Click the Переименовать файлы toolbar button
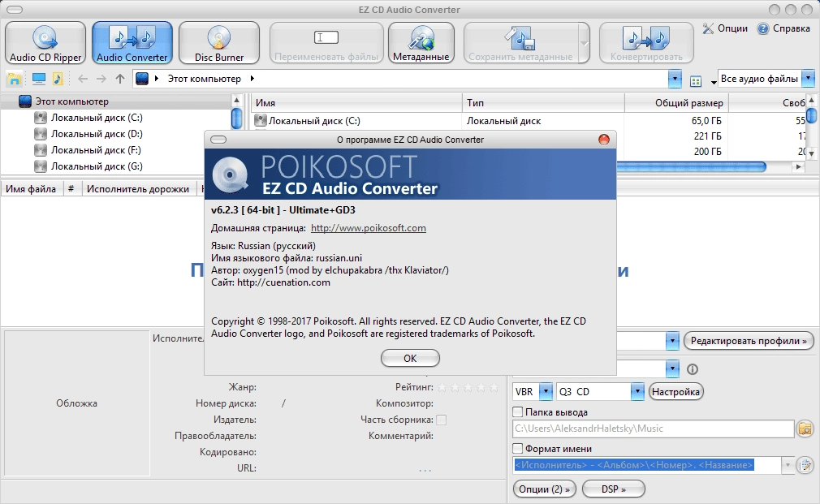Image resolution: width=820 pixels, height=504 pixels. coord(326,42)
